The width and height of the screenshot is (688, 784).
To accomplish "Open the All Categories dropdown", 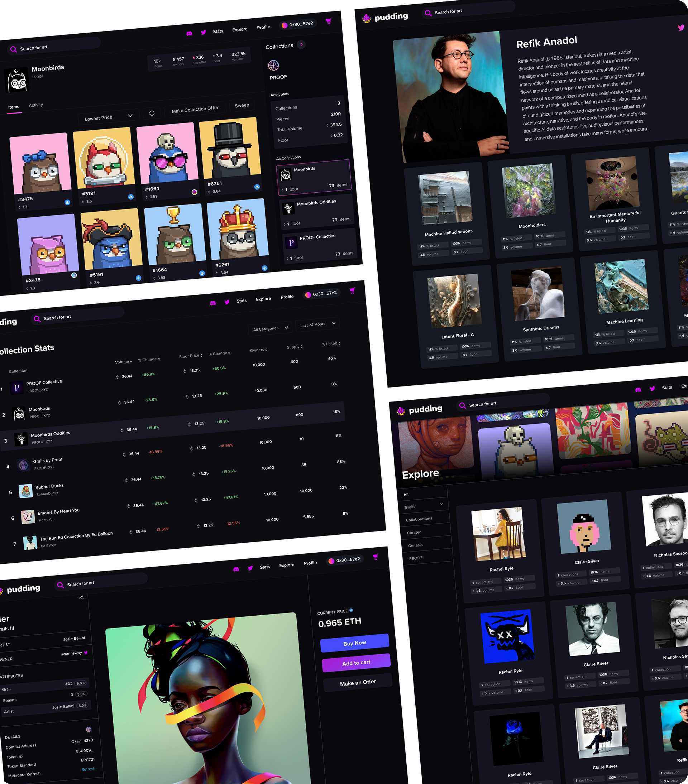I will coord(270,328).
